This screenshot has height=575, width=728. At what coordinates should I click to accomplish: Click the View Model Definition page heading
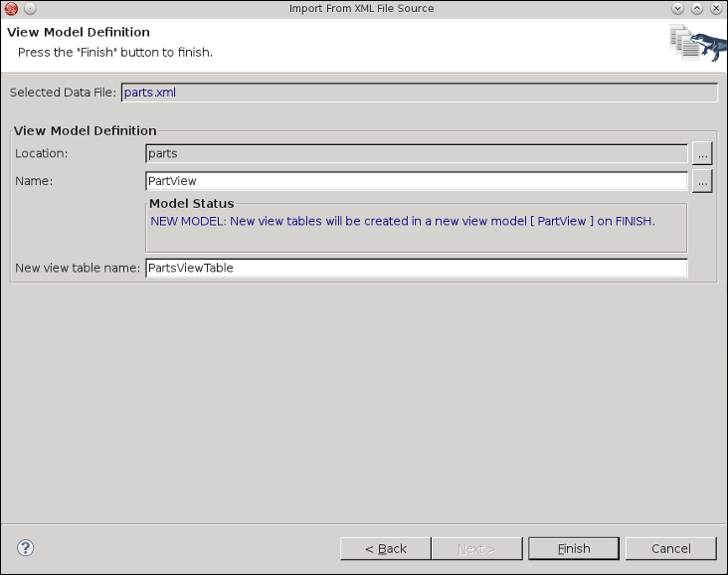pyautogui.click(x=79, y=33)
